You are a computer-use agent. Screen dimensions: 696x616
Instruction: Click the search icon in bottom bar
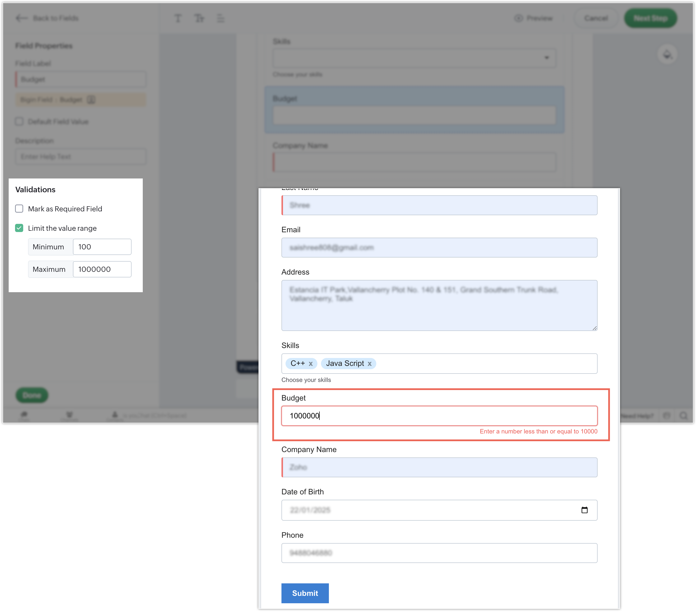[x=684, y=415]
